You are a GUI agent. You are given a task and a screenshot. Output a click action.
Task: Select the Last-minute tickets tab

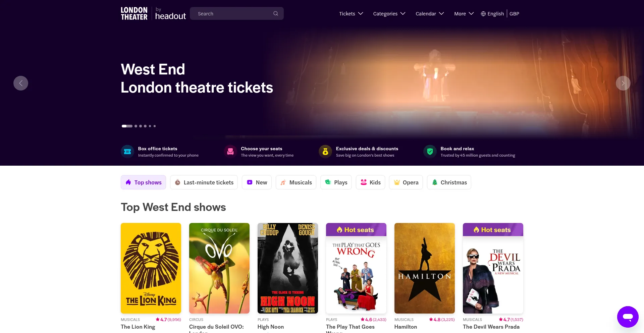pyautogui.click(x=204, y=182)
